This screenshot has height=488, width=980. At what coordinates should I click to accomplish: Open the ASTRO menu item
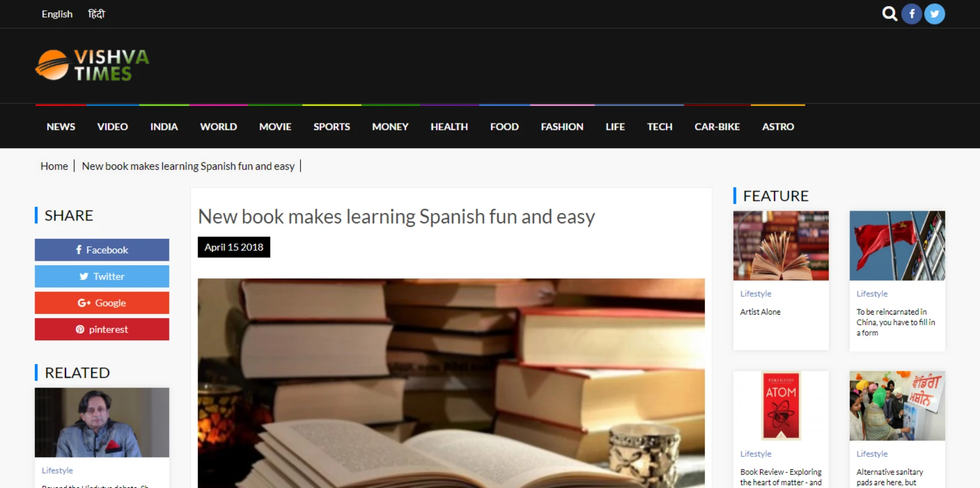[x=778, y=126]
